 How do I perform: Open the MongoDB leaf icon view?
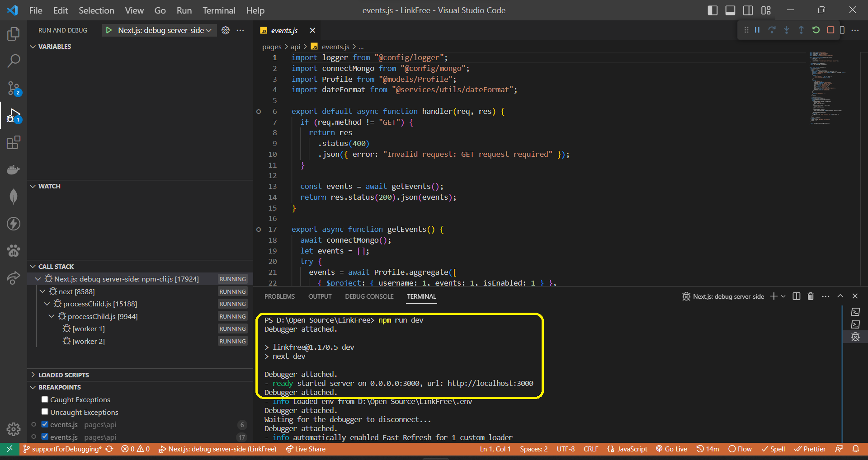click(14, 197)
